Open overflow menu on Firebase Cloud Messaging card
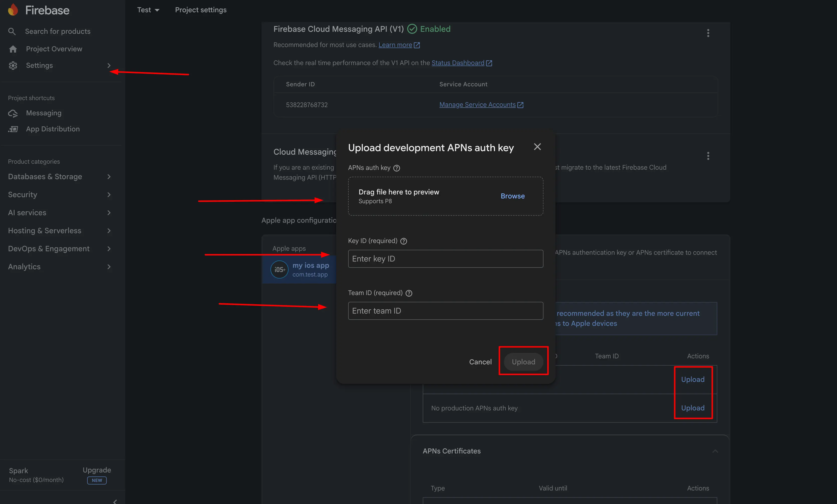Screen dimensions: 837x504 (x=708, y=33)
